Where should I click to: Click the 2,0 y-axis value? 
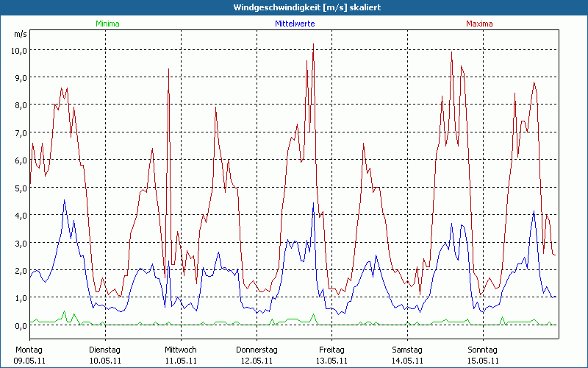tap(21, 270)
